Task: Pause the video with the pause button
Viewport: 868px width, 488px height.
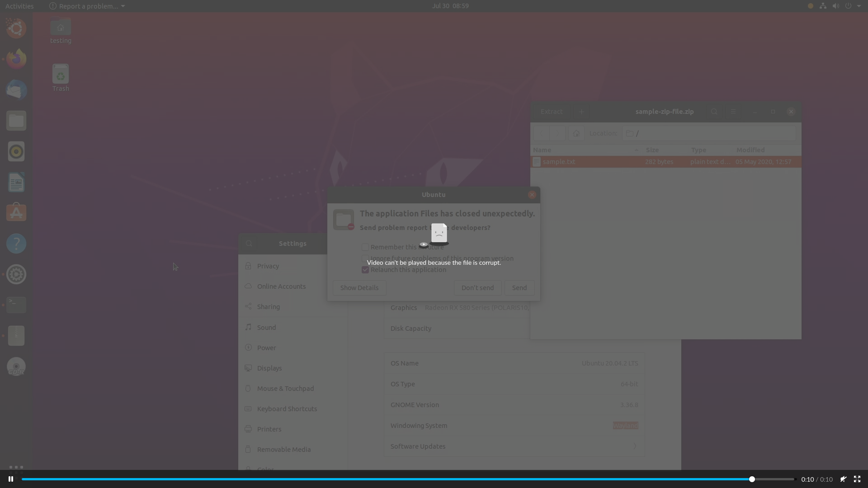Action: click(11, 479)
